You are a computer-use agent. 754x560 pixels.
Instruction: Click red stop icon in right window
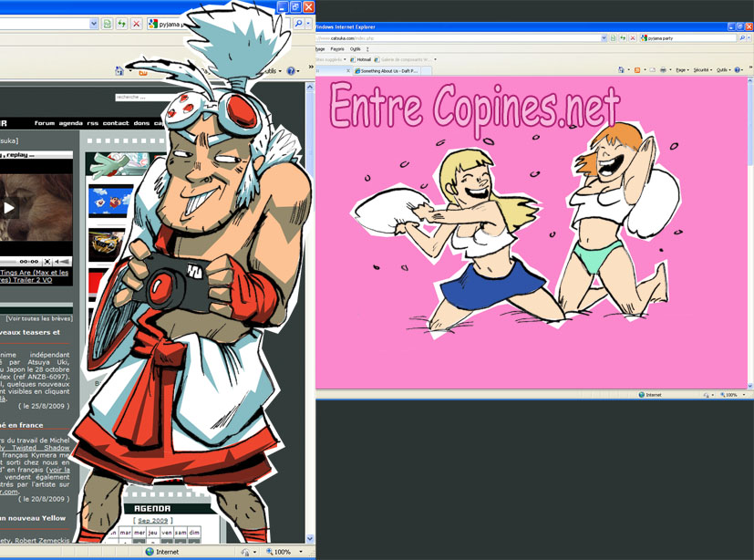(633, 38)
